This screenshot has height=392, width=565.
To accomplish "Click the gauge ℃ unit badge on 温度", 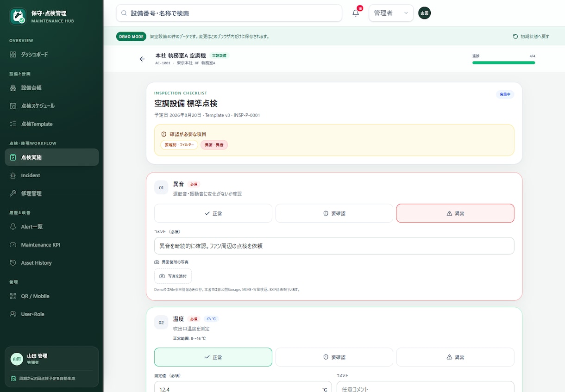I will click(211, 319).
